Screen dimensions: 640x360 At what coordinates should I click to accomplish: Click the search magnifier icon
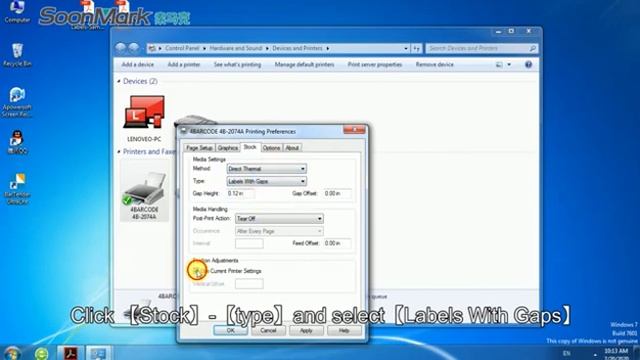pyautogui.click(x=532, y=48)
